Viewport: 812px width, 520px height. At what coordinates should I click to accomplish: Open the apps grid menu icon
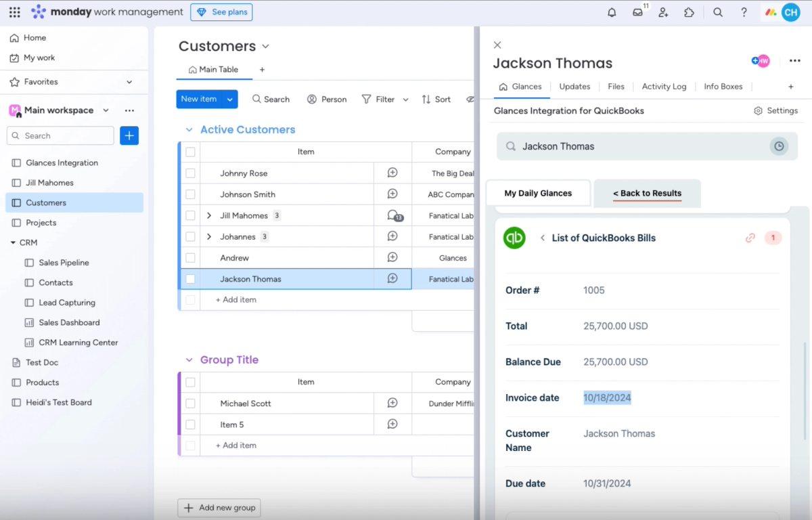(14, 12)
